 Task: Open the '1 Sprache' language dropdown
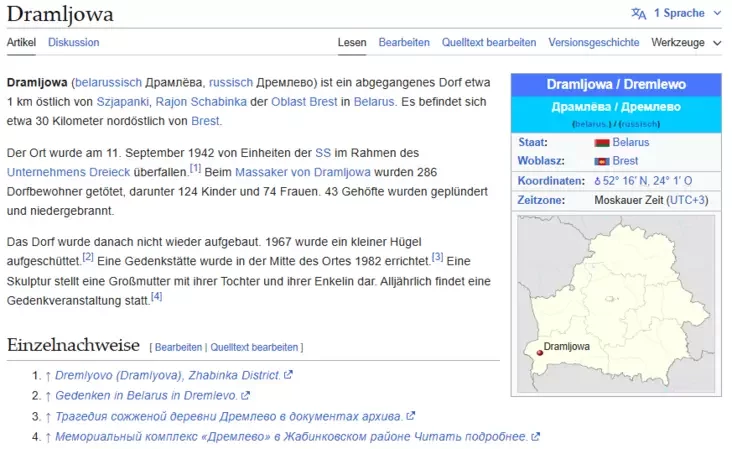(679, 13)
